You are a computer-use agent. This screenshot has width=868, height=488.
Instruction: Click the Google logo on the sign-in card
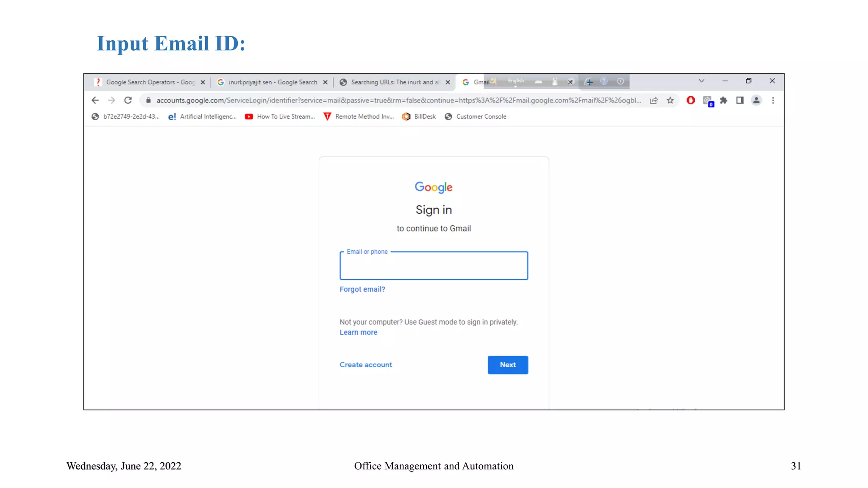click(434, 187)
